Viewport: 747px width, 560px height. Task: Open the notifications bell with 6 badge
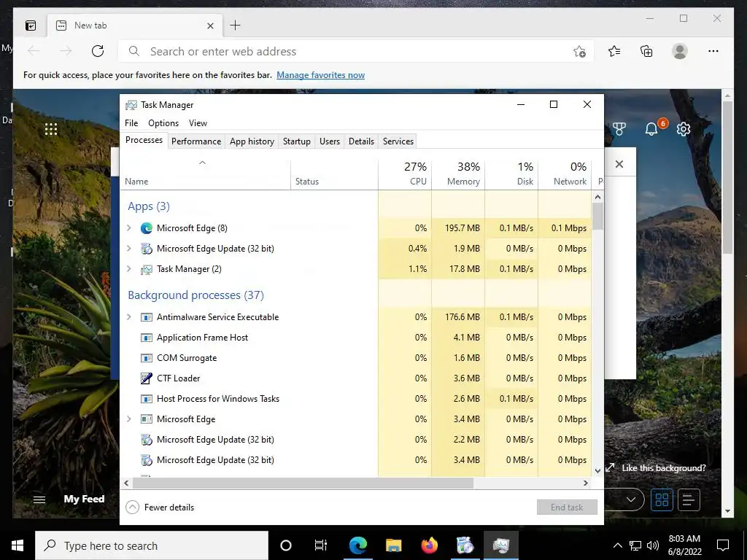pyautogui.click(x=651, y=128)
